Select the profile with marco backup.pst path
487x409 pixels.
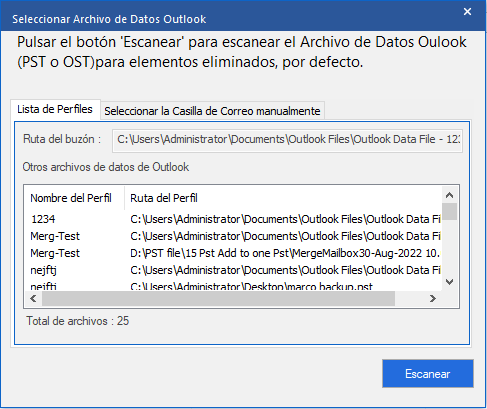coord(233,286)
